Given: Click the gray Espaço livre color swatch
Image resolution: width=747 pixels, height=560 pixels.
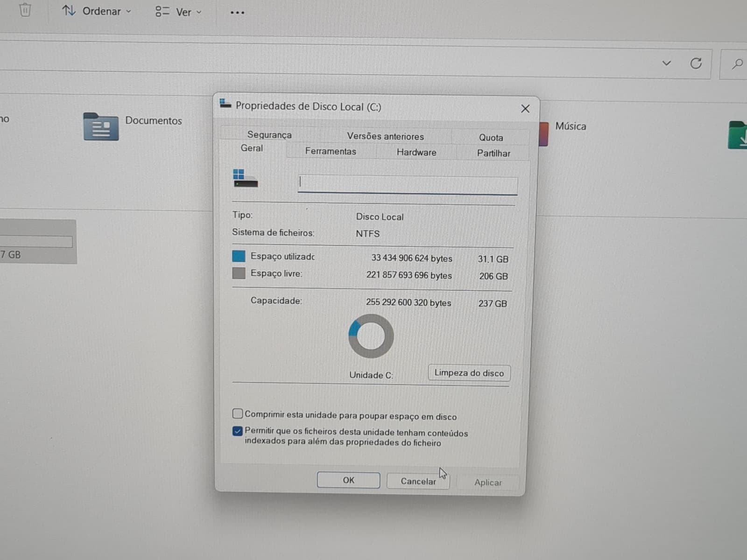Looking at the screenshot, I should tap(239, 273).
